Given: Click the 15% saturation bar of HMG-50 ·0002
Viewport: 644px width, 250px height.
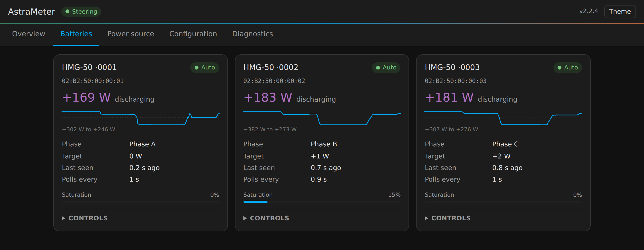Looking at the screenshot, I should [x=322, y=202].
